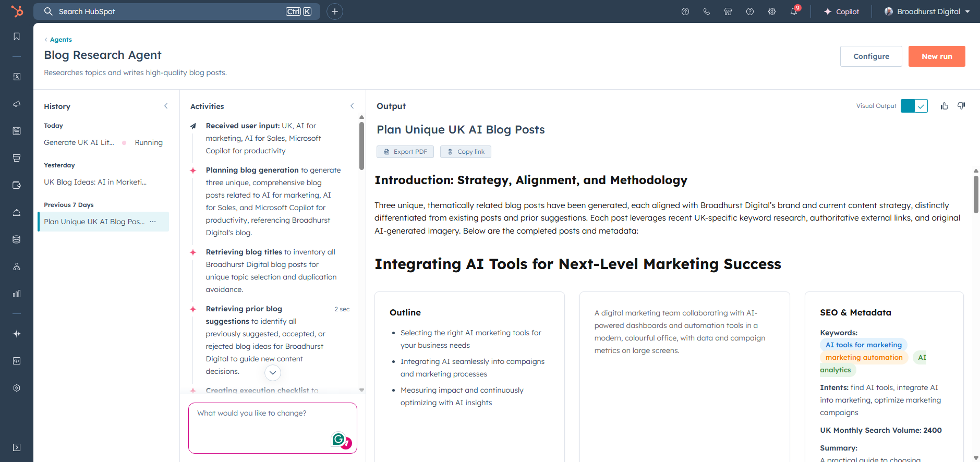The height and width of the screenshot is (462, 980).
Task: Toggle the Visual Output switch
Action: [x=914, y=106]
